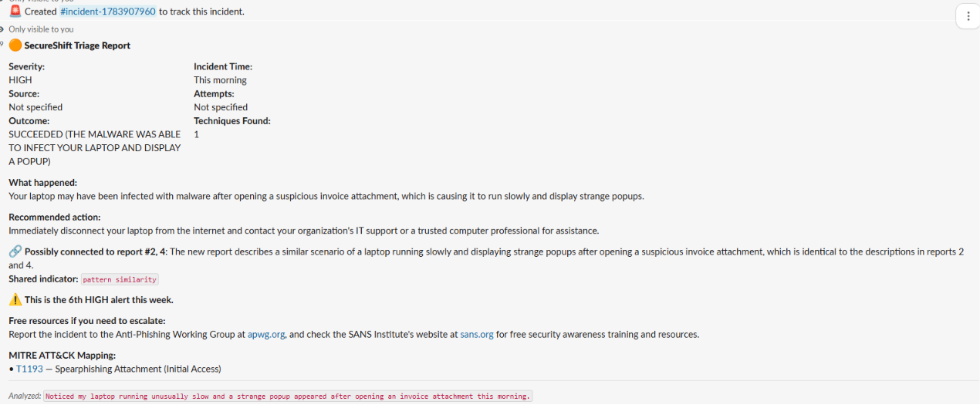
Task: Open the #incident-1783907960 channel link
Action: coord(108,12)
